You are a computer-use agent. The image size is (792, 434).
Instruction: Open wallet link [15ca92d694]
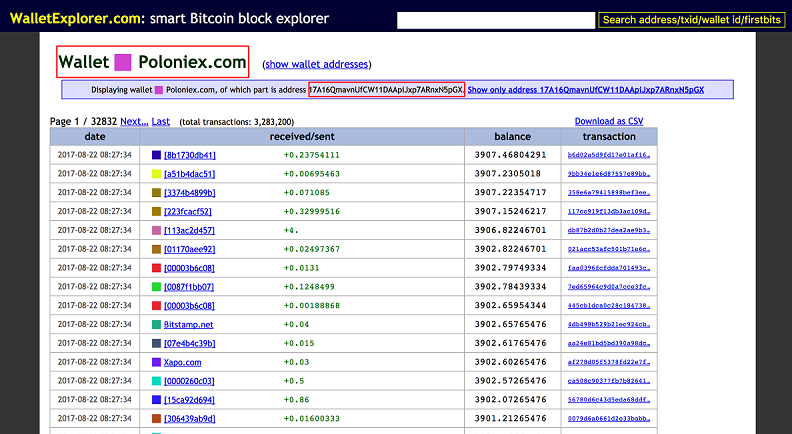coord(189,400)
